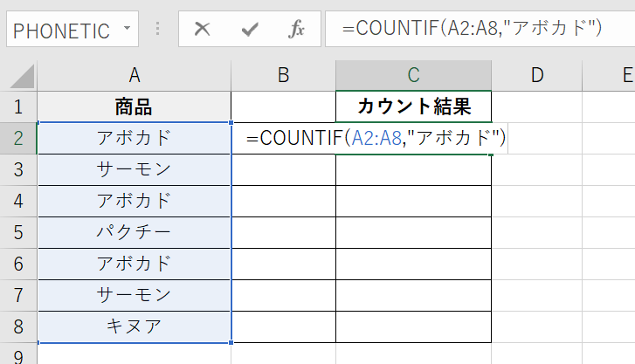Select column A header
Screen dimensions: 635x364
pyautogui.click(x=134, y=76)
